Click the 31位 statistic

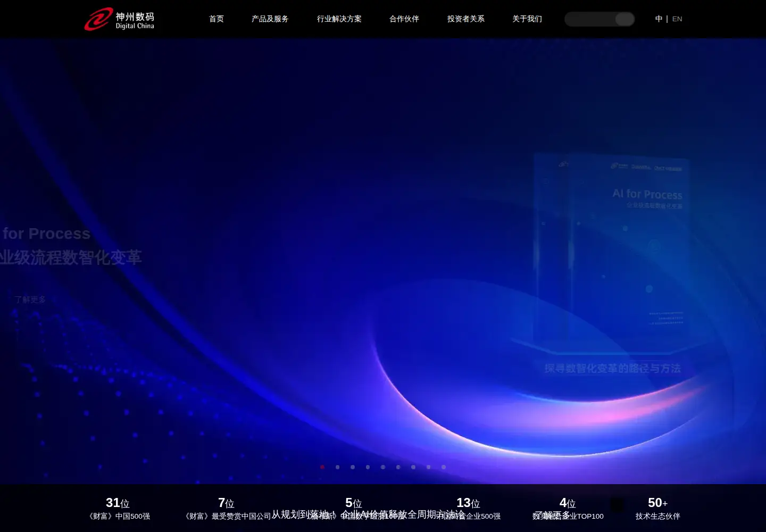(x=118, y=503)
